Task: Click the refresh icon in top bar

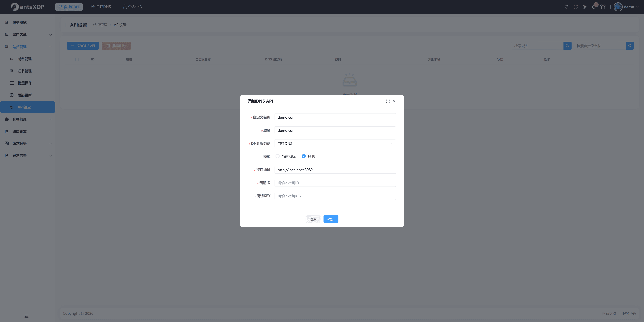Action: [x=567, y=7]
